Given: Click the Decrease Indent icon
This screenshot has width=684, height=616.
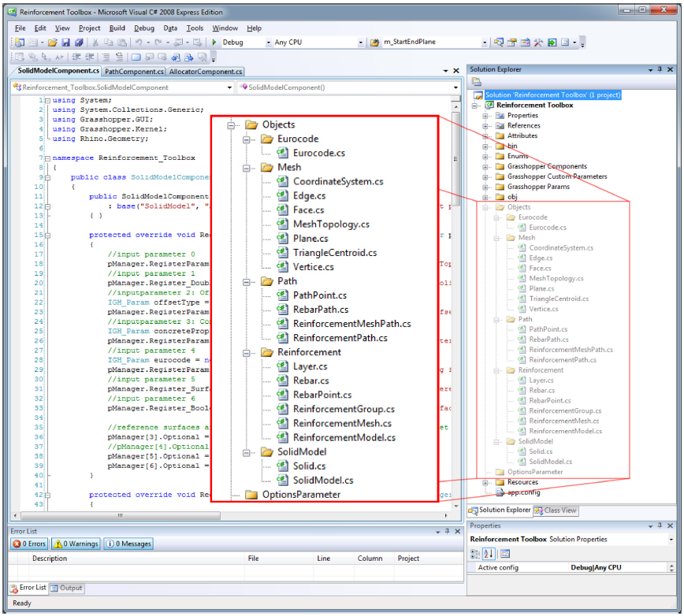Looking at the screenshot, I should (76, 57).
